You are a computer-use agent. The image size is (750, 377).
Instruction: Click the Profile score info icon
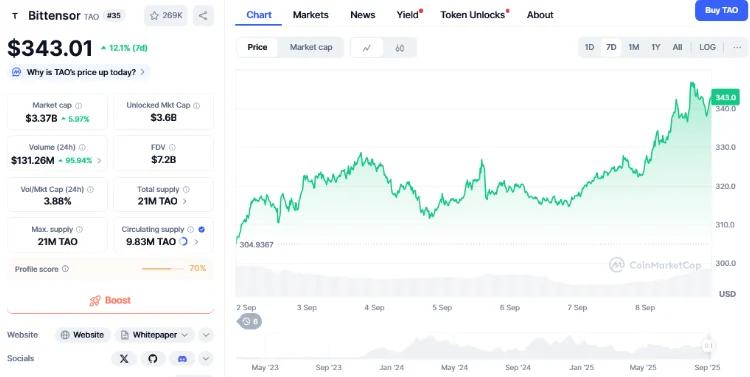pos(66,269)
